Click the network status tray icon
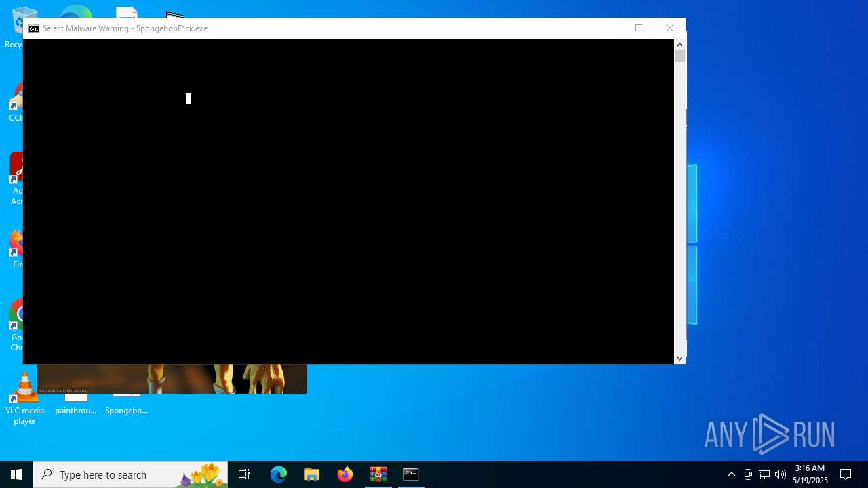Viewport: 868px width, 488px height. (x=764, y=474)
